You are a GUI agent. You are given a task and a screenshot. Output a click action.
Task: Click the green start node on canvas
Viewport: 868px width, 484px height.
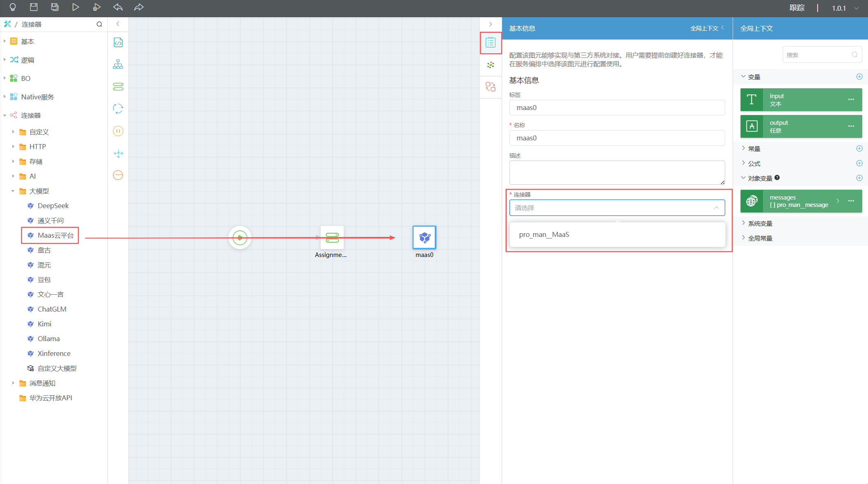240,237
